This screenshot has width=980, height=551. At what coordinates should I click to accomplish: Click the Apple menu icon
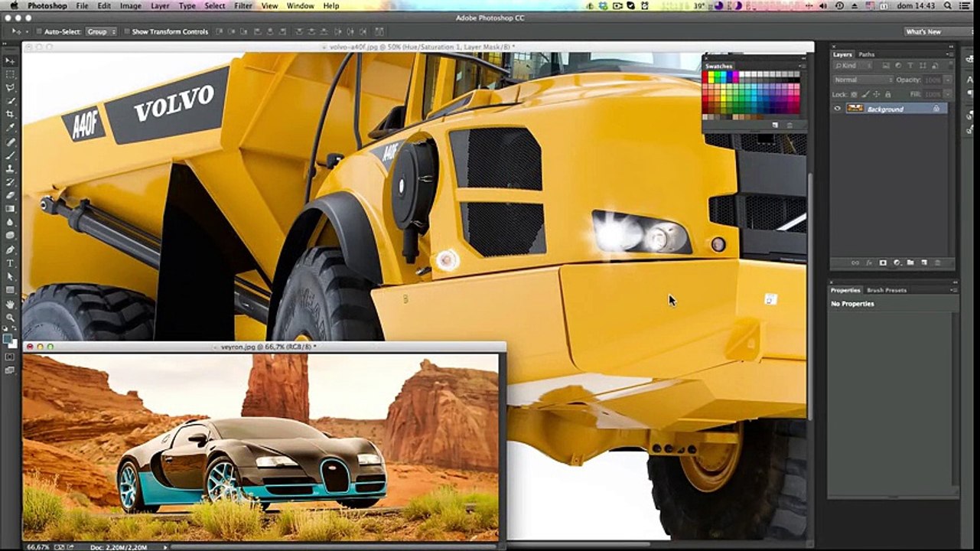(14, 5)
